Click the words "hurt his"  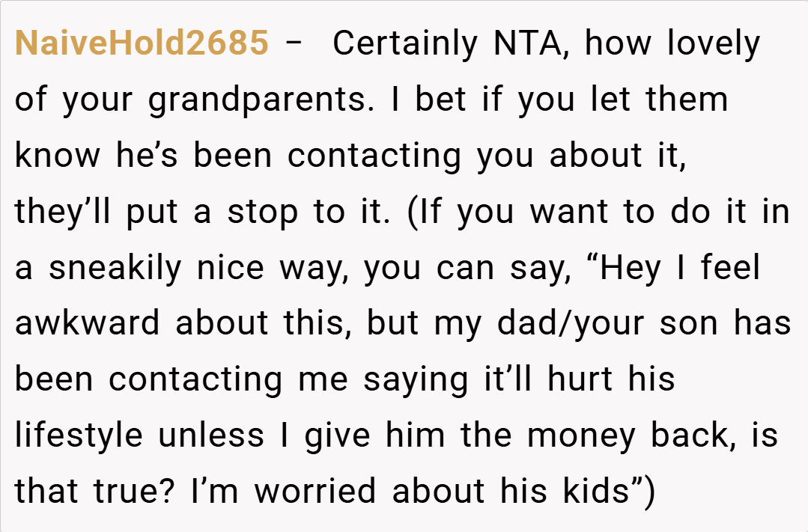pyautogui.click(x=611, y=380)
